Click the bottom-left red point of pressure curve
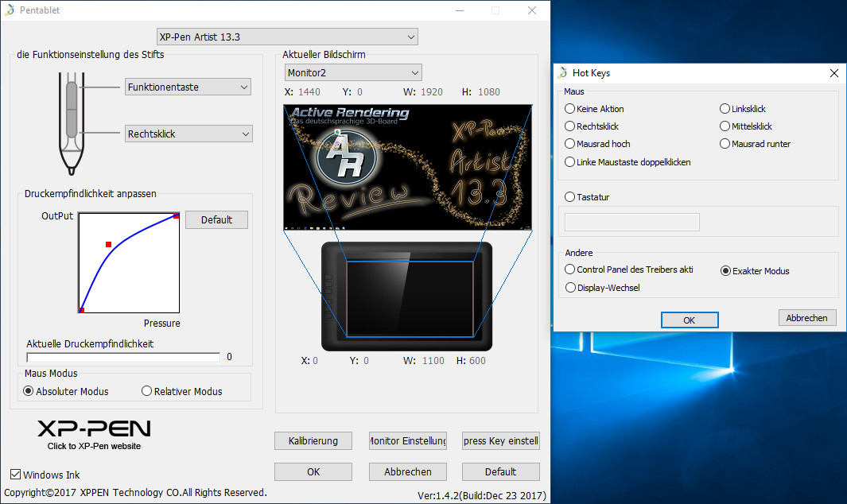847x504 pixels. 82,310
